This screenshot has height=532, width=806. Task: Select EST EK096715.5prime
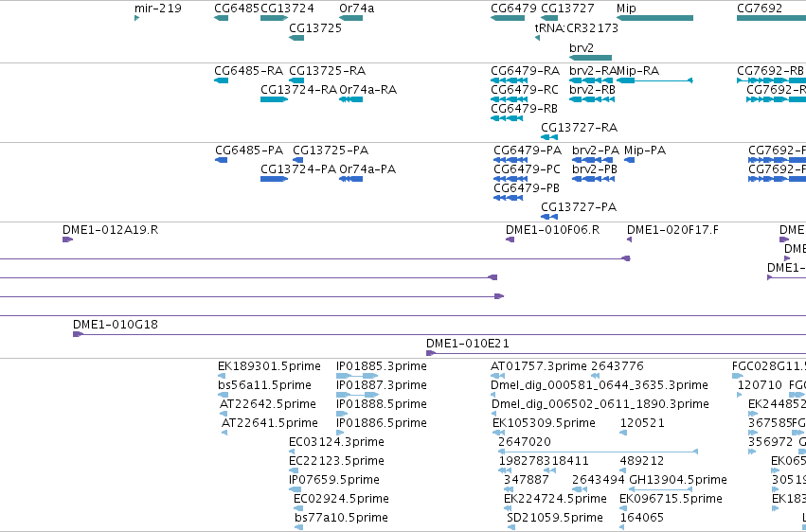[x=671, y=499]
